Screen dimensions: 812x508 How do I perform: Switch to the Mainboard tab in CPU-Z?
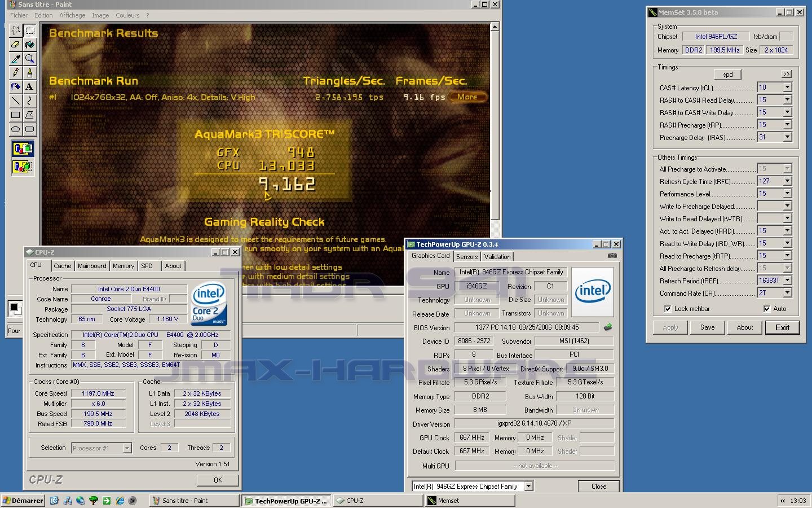92,266
